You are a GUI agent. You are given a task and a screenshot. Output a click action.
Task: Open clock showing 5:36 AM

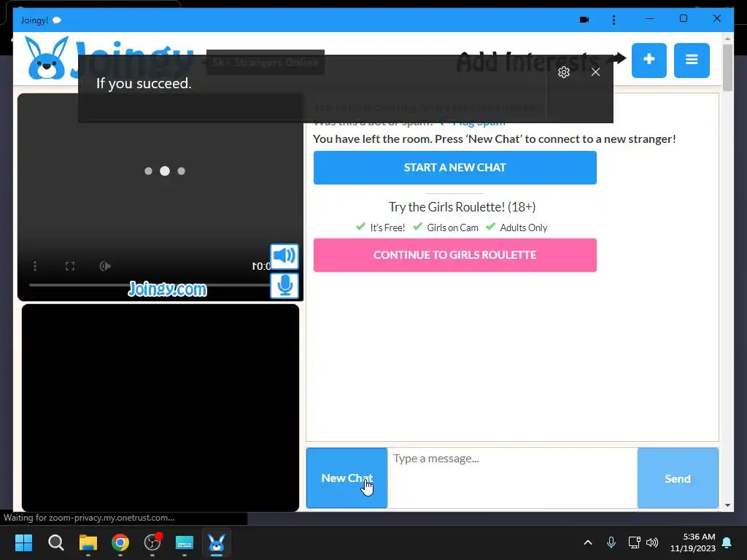point(693,542)
